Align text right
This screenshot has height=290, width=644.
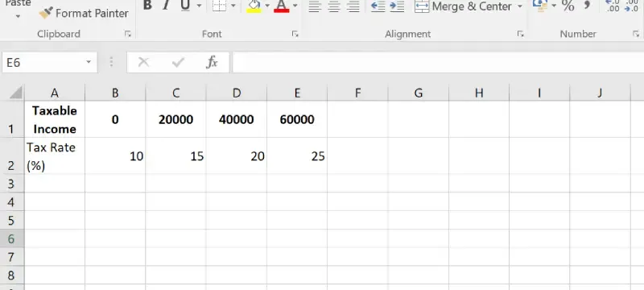(x=353, y=6)
